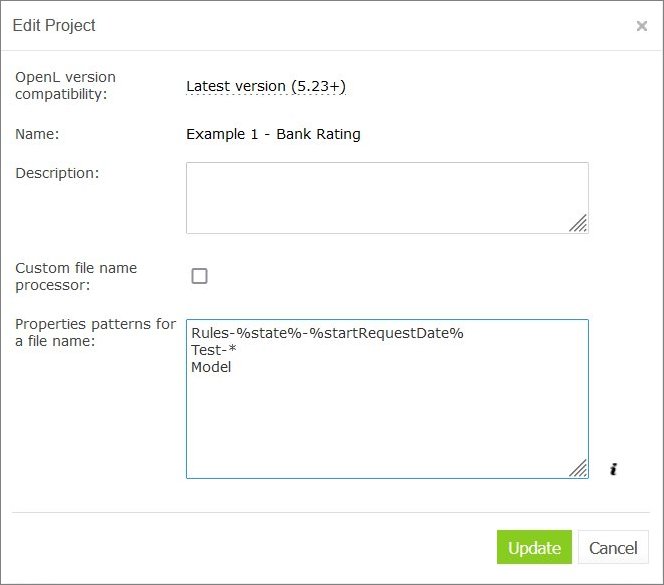Click the Properties patterns for a file name label
Image resolution: width=664 pixels, height=585 pixels.
(x=95, y=332)
